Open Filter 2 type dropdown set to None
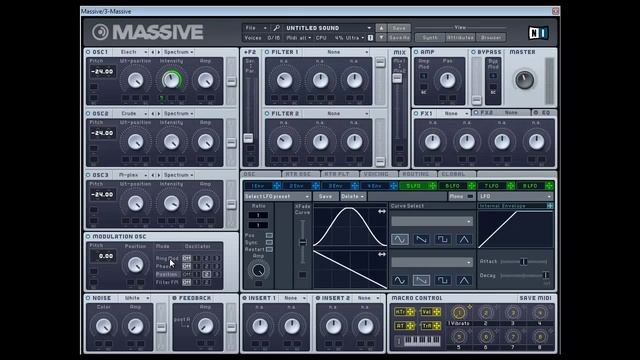640x360 pixels. click(x=337, y=113)
